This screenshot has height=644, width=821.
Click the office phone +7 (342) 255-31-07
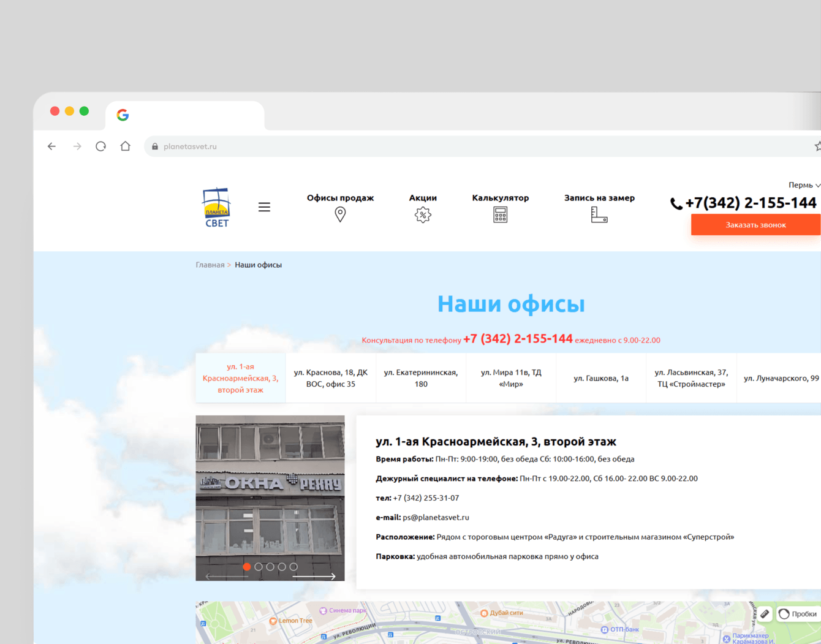coord(426,498)
